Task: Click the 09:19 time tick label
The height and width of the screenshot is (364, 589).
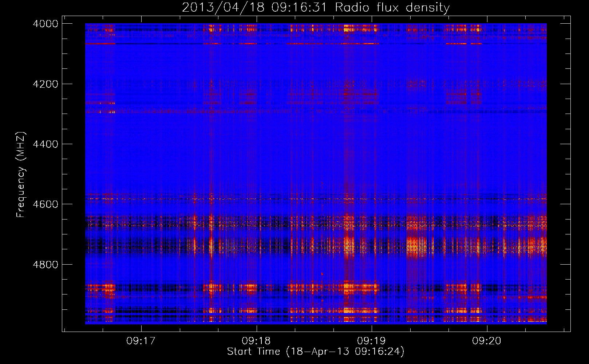Action: click(x=372, y=341)
